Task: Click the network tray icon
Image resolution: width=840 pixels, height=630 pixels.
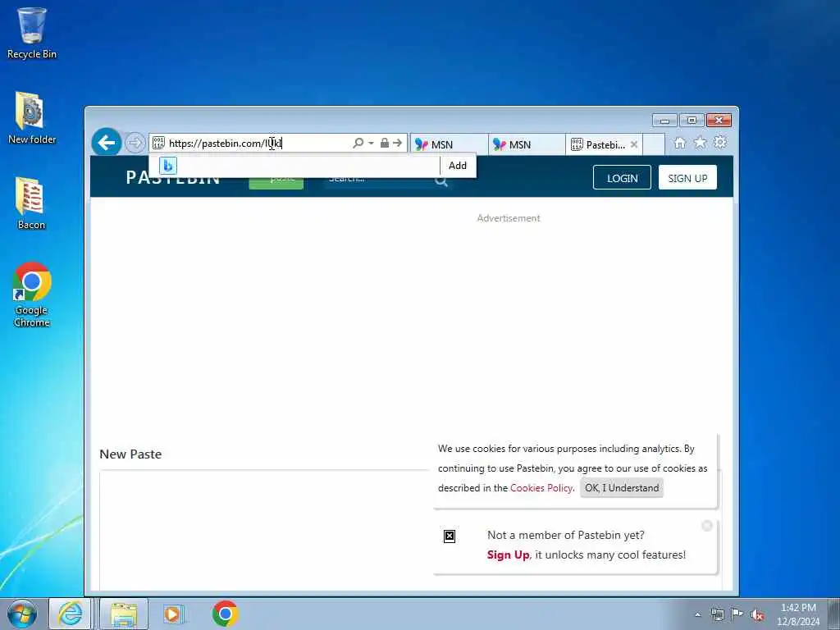Action: pos(717,615)
